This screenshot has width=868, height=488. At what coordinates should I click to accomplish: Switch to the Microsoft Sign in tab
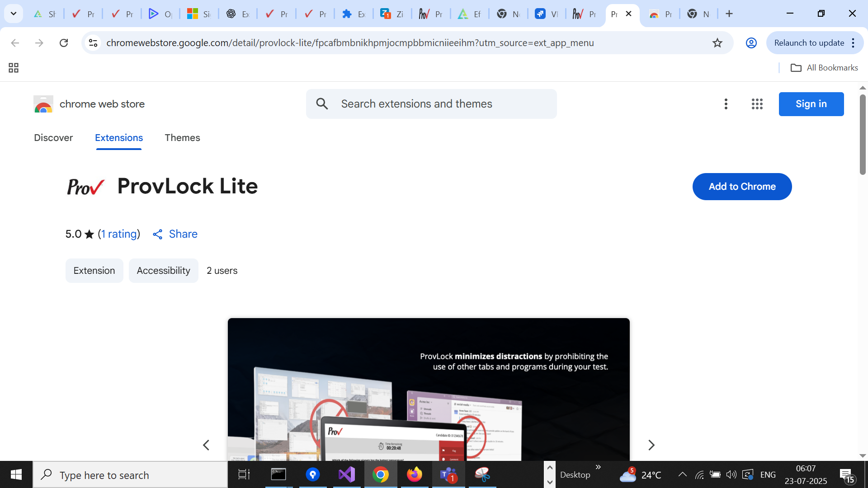[x=198, y=14]
